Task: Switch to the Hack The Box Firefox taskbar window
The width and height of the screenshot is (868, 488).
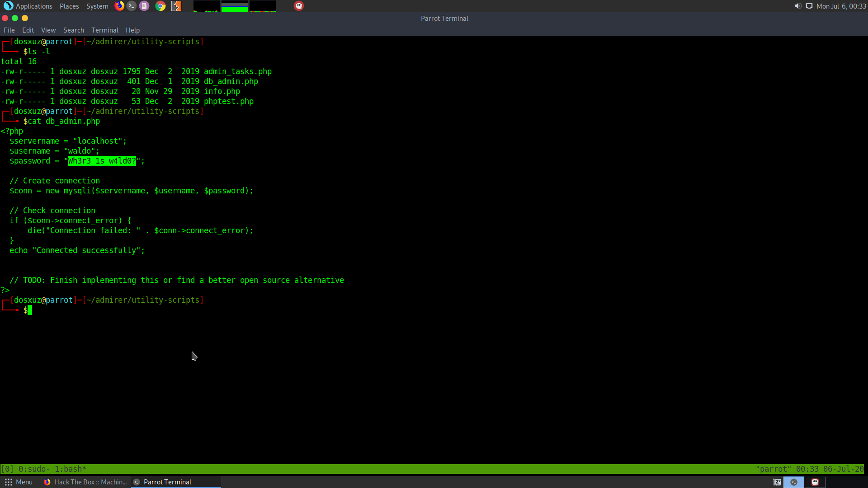Action: [85, 482]
